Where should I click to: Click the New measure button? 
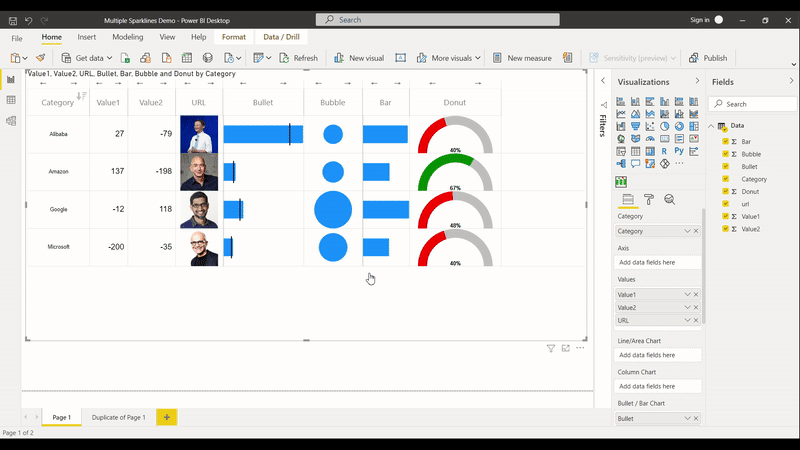tap(522, 58)
